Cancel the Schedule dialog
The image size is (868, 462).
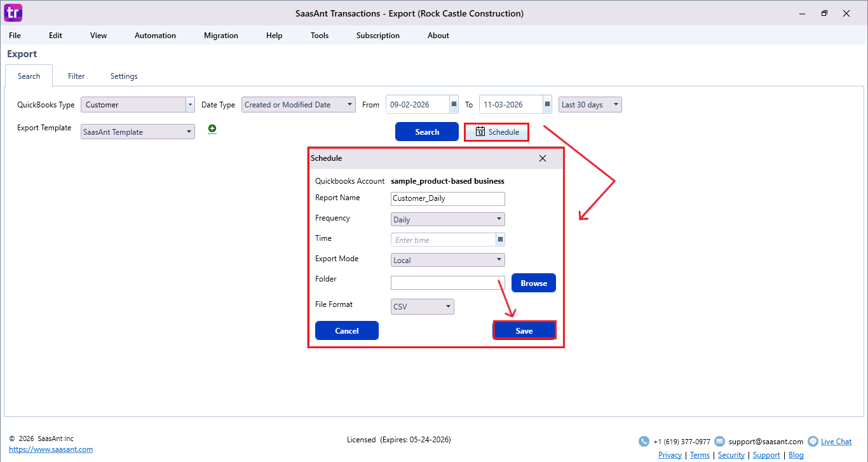(347, 330)
